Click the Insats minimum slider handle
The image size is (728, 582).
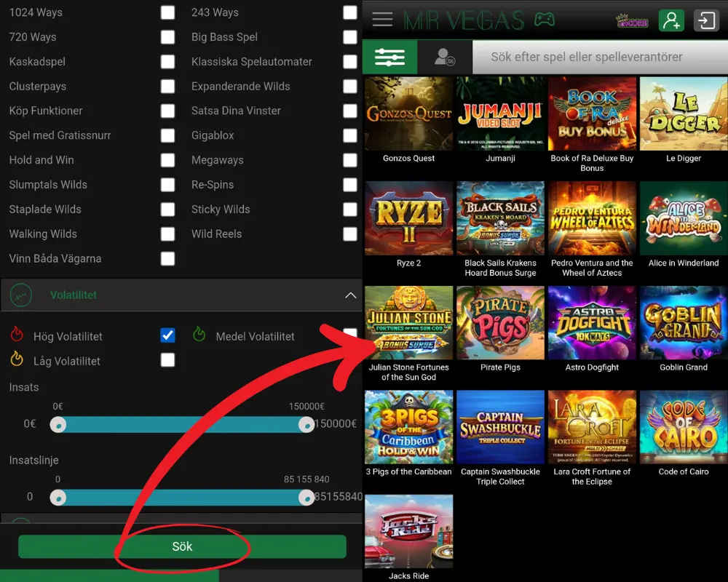[x=58, y=424]
